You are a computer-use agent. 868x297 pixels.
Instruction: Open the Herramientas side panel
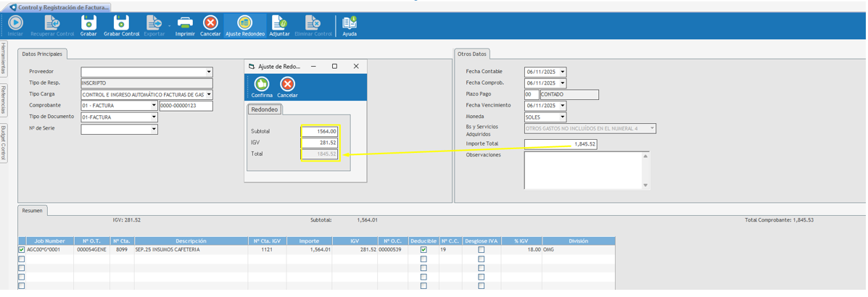(4, 58)
